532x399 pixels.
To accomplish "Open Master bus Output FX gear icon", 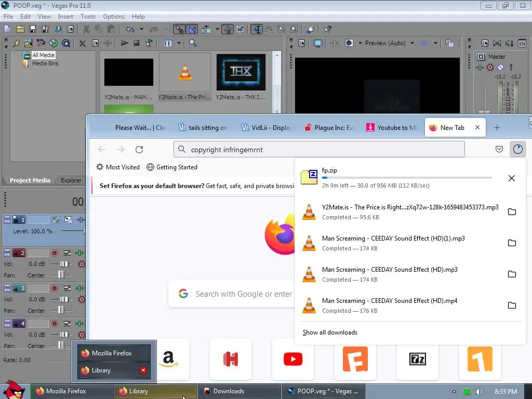I will tap(490, 67).
